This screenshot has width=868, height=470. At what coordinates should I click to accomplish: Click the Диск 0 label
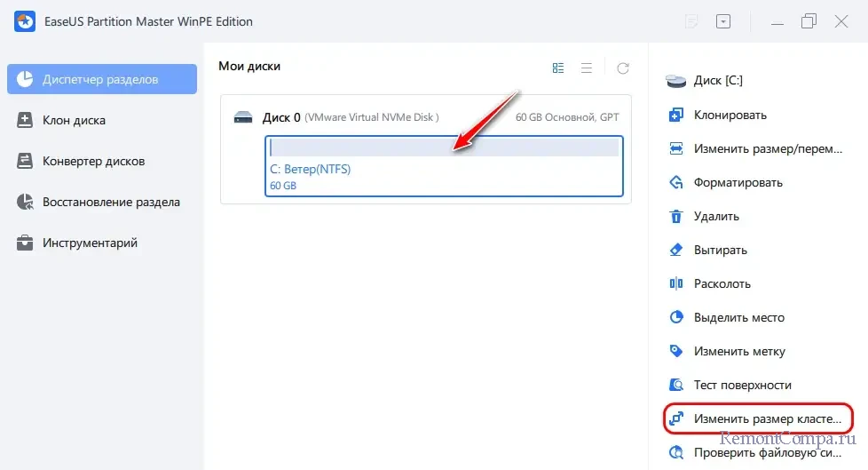(x=281, y=117)
